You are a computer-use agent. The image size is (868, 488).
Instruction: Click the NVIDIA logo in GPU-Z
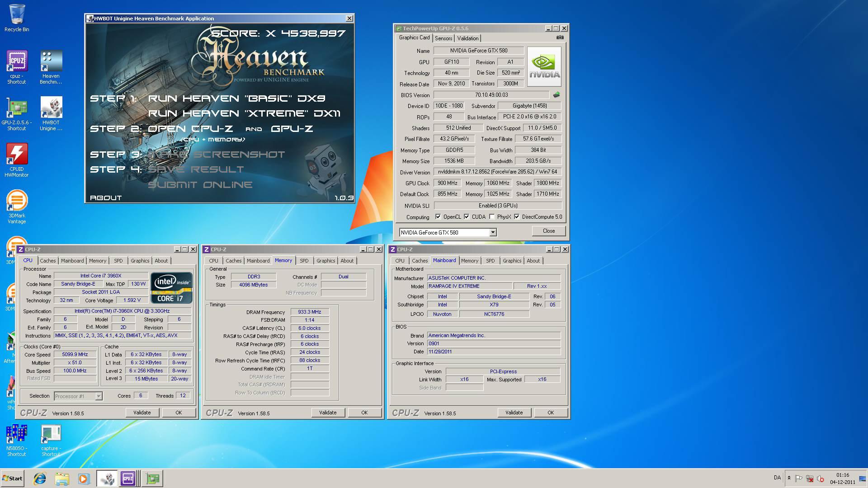(x=544, y=66)
